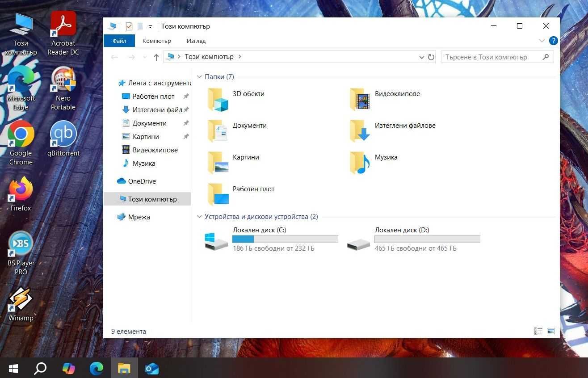Viewport: 588px width, 378px height.
Task: Refresh the Този компютър view
Action: 431,57
